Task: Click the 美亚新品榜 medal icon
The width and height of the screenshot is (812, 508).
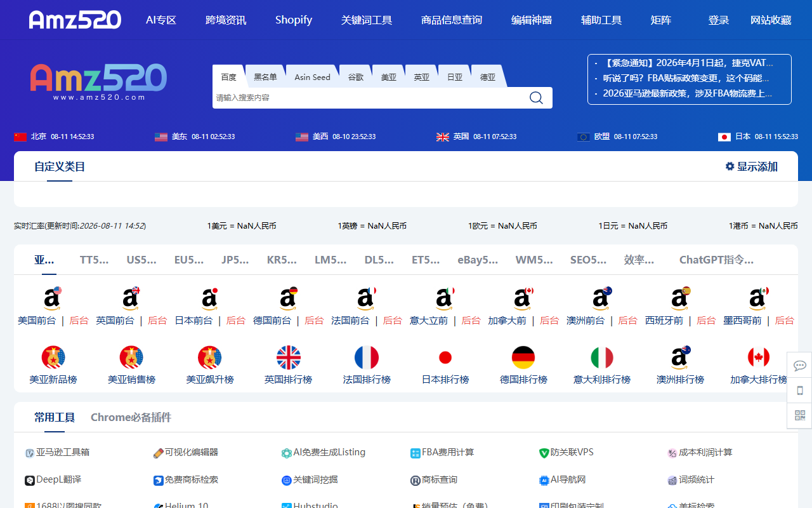Action: point(53,358)
